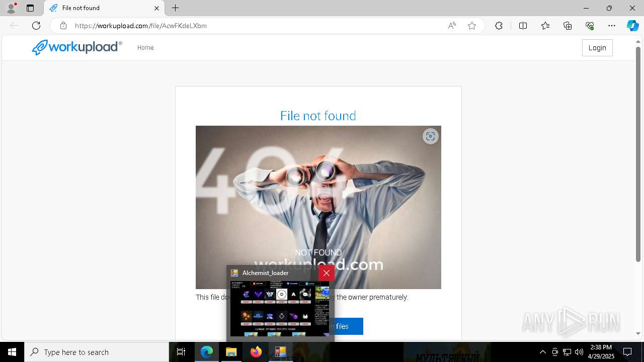Open the Edge profile icon
Image resolution: width=644 pixels, height=362 pixels.
(x=11, y=8)
